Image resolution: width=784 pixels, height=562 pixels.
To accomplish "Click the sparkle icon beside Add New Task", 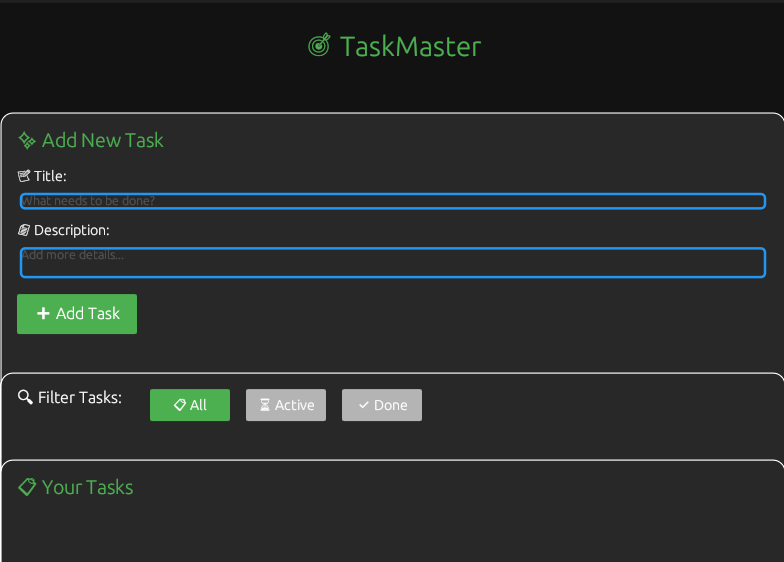I will point(27,141).
